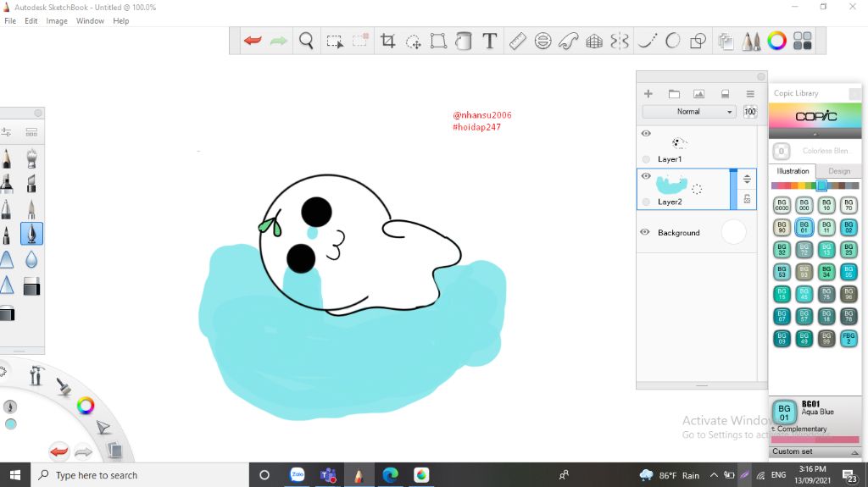Toggle the Ruler guide tool

(x=517, y=41)
